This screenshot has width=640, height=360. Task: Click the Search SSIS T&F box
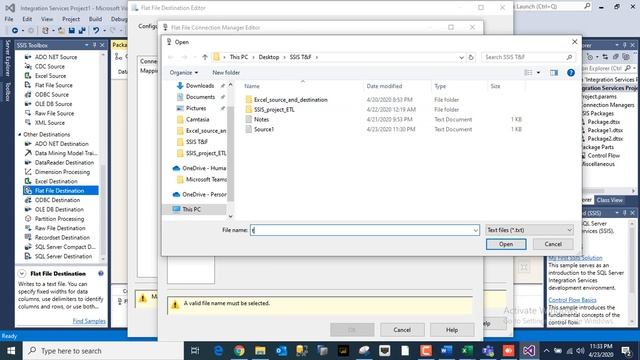point(528,57)
